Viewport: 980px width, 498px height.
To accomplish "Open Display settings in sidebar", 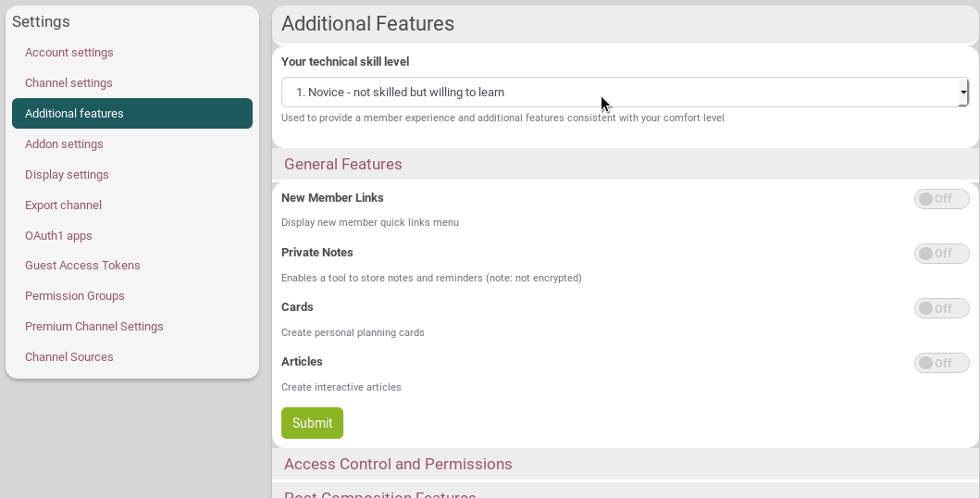I will point(67,175).
